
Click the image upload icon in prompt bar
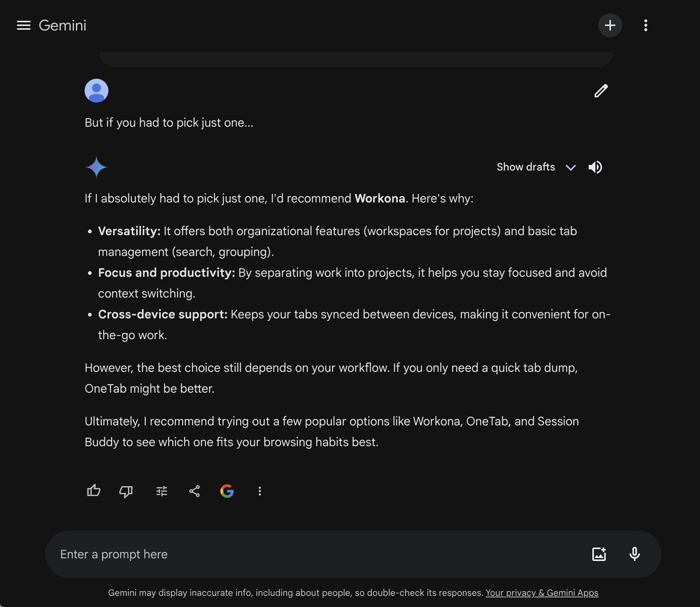click(x=599, y=554)
